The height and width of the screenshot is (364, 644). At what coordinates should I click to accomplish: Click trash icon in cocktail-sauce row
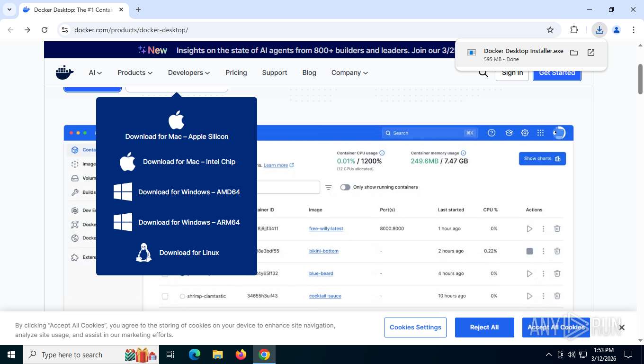point(557,296)
